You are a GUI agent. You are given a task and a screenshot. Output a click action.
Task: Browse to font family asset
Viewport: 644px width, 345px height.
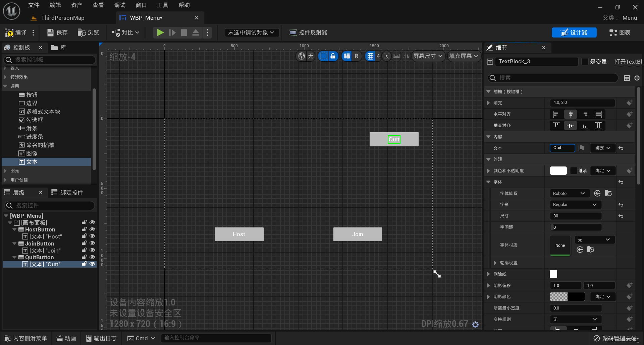(x=608, y=193)
